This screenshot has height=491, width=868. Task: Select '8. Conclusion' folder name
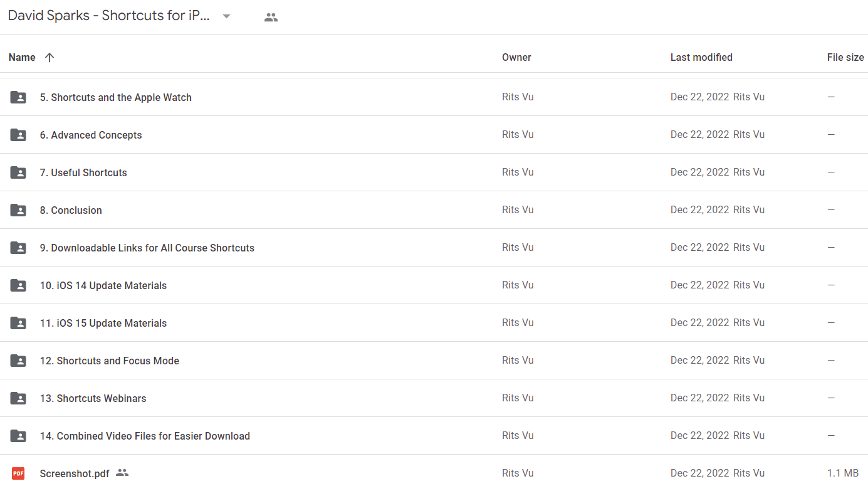tap(71, 210)
